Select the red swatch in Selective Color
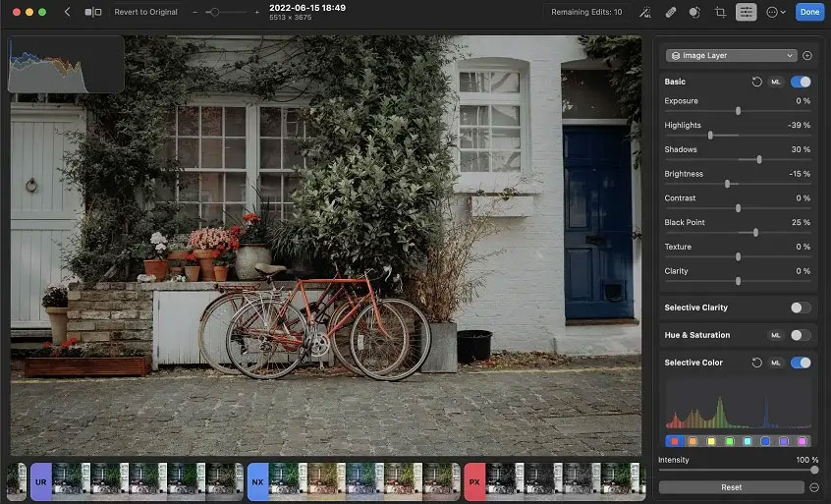Viewport: 831px width, 504px height. pos(673,441)
